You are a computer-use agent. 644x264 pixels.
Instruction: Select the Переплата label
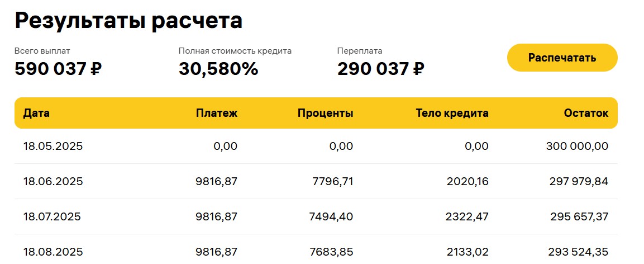click(360, 51)
